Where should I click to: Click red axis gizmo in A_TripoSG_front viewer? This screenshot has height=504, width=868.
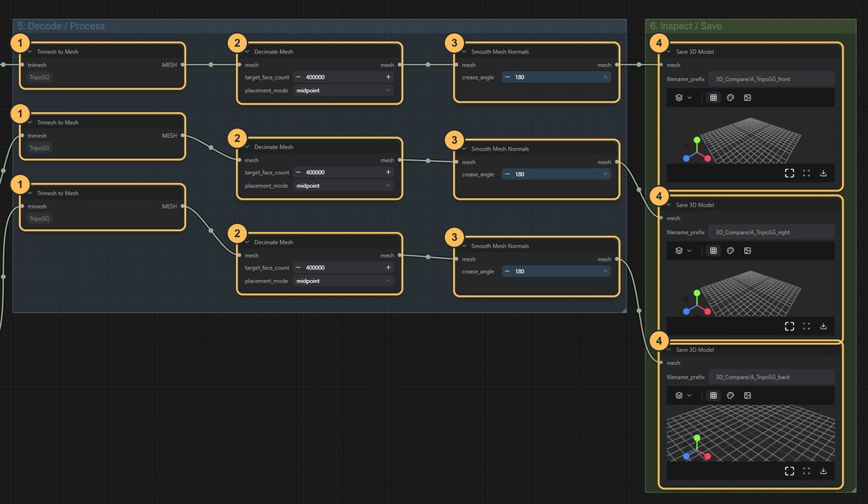(x=708, y=159)
